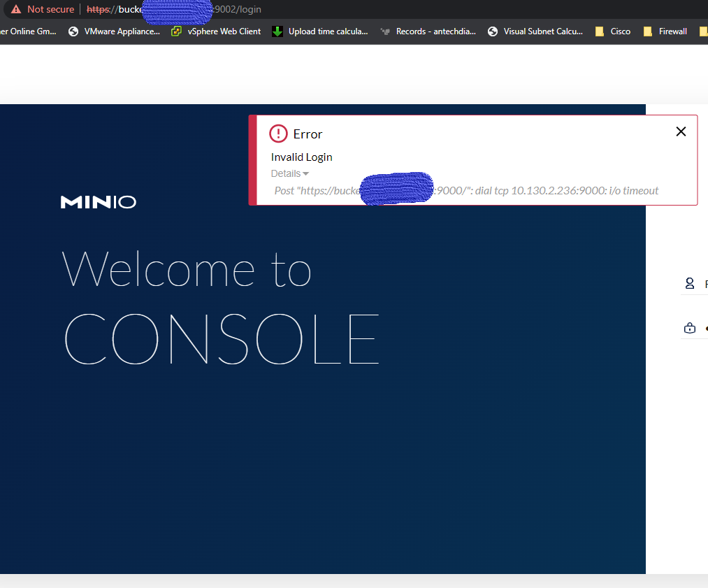
Task: Open the Cisco bookmarks folder
Action: (613, 31)
